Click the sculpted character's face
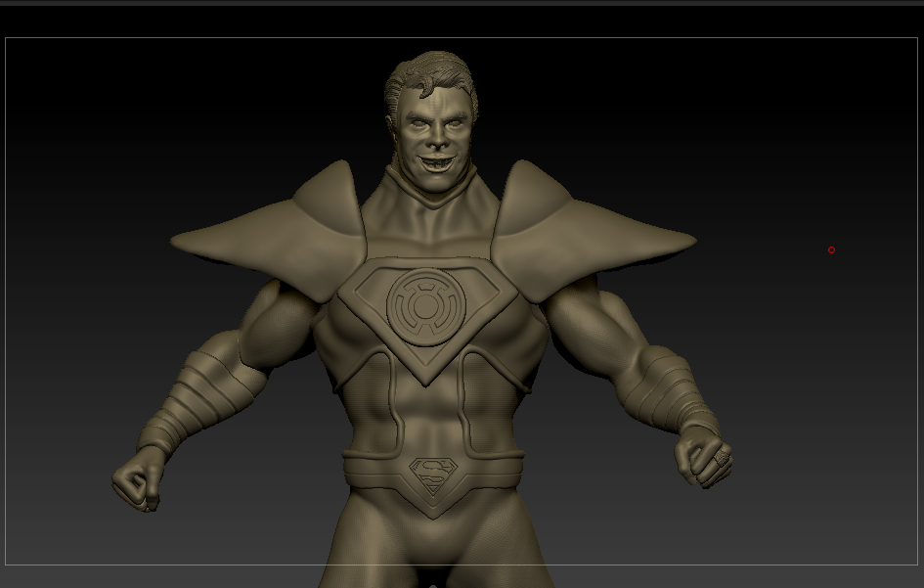 (435, 139)
